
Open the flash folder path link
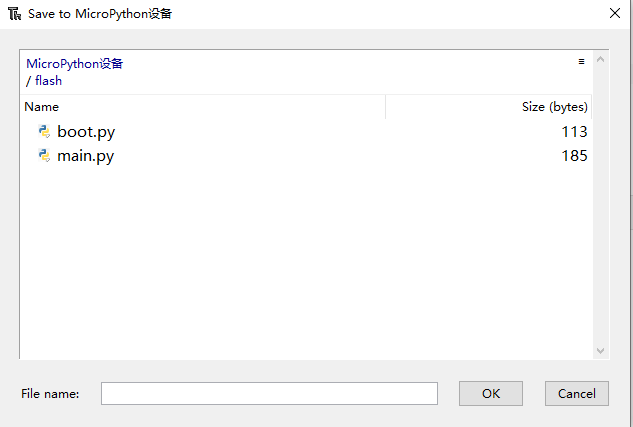click(48, 81)
